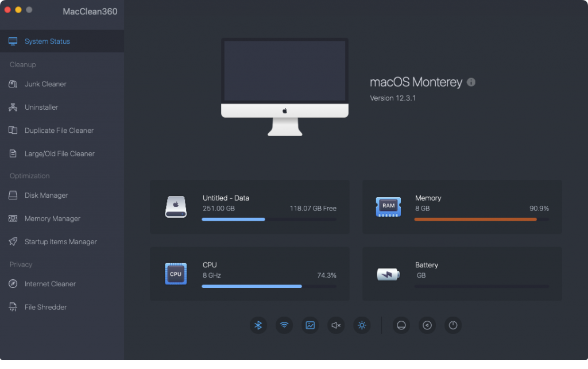
Task: Click the brightness sun icon
Action: [x=362, y=325]
